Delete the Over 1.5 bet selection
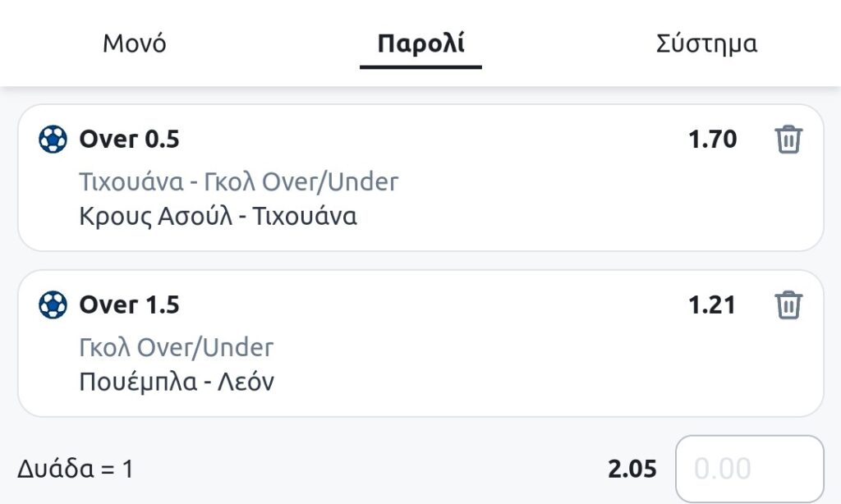This screenshot has height=504, width=841. 788,305
